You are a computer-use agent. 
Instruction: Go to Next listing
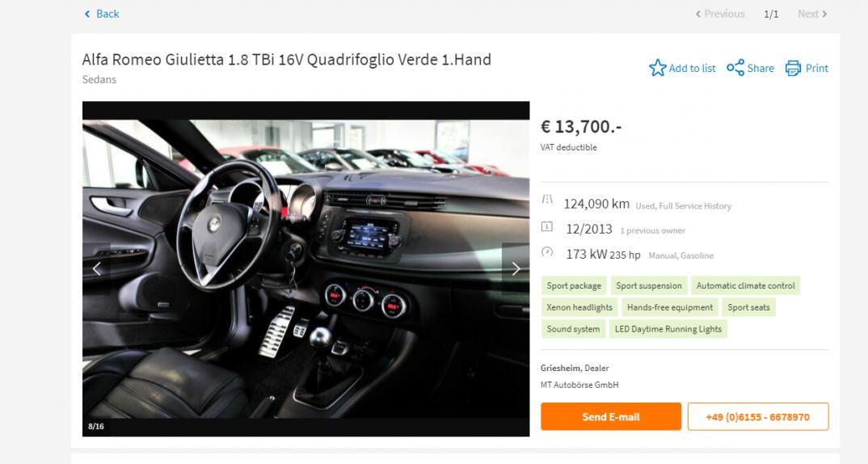point(812,14)
